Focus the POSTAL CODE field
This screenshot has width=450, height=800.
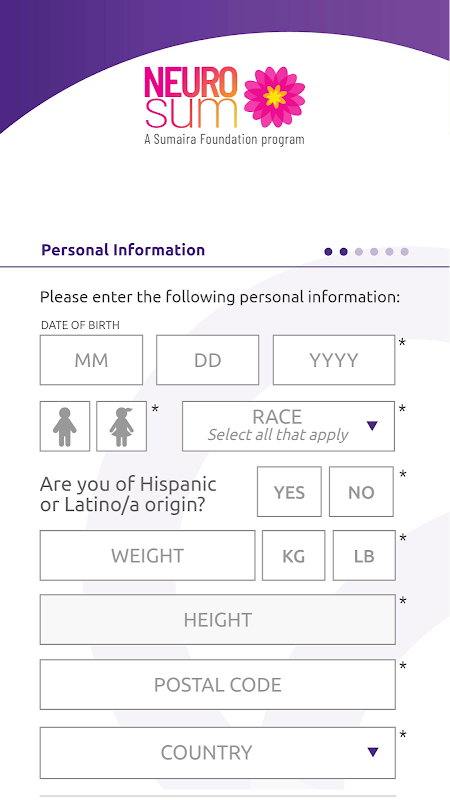pos(218,684)
